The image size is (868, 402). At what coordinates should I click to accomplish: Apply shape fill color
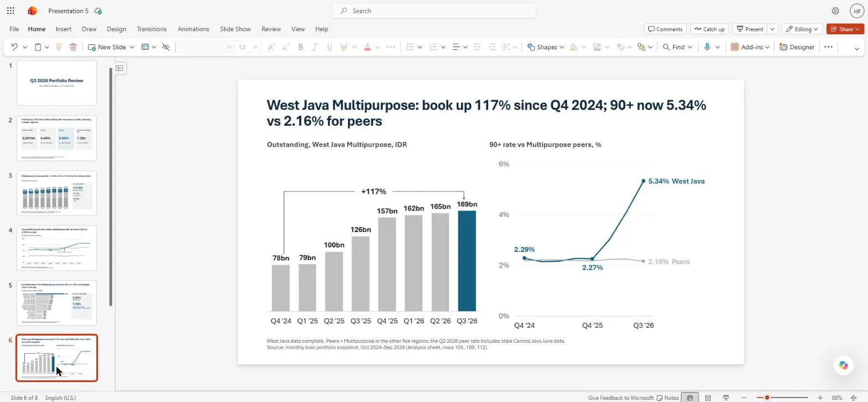[573, 47]
